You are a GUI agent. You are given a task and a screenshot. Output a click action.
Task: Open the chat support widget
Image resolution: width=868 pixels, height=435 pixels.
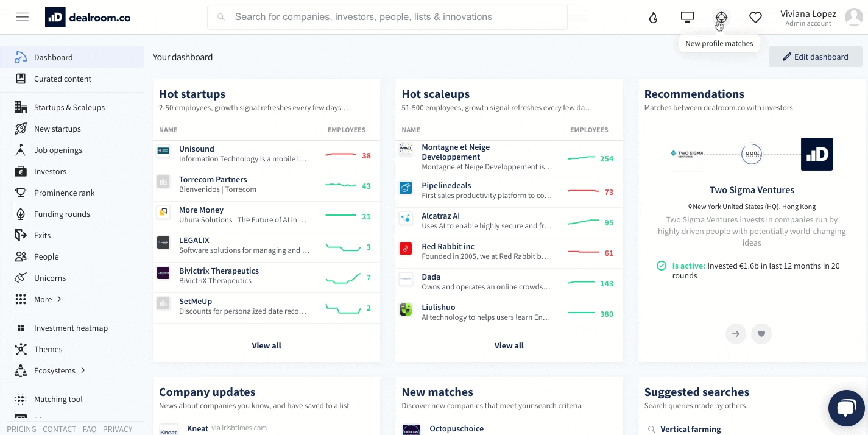(x=846, y=408)
